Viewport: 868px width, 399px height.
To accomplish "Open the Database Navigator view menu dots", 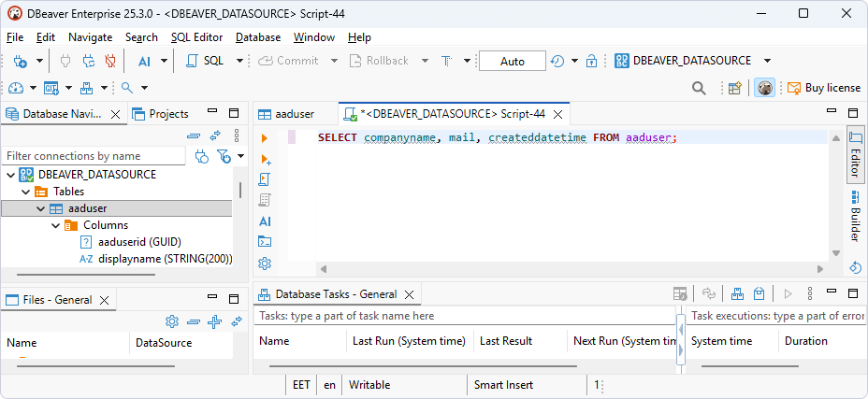I will 237,135.
